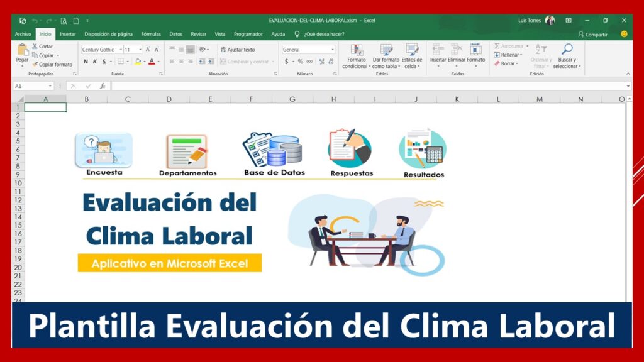Switch to the Fórmulas ribbon tab

(151, 35)
